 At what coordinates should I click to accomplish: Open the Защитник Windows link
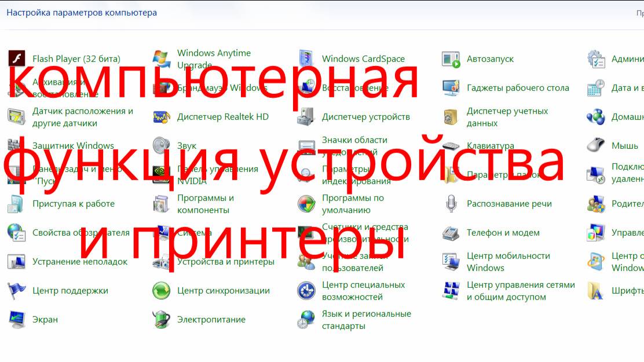click(73, 145)
